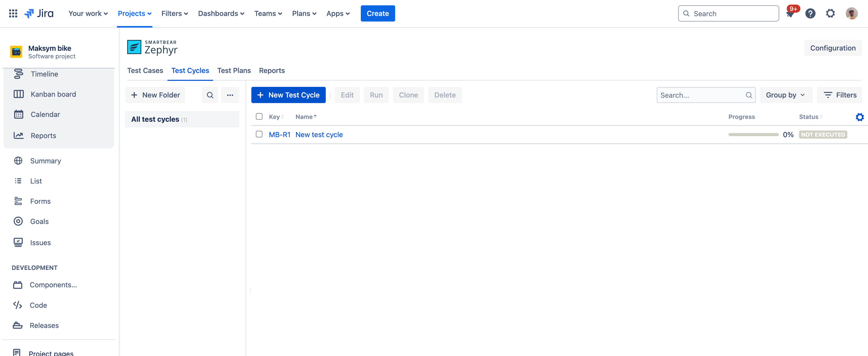868x356 pixels.
Task: Open Kanban board from sidebar
Action: (x=53, y=94)
